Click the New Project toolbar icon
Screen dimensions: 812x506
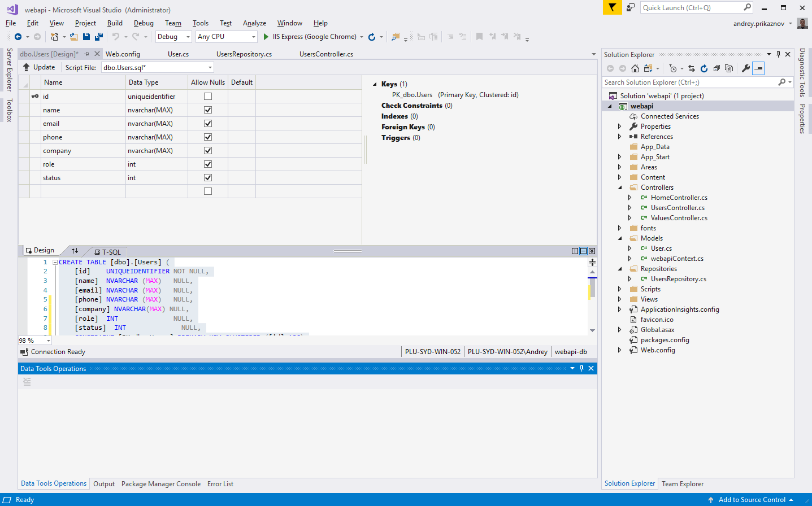coord(55,37)
